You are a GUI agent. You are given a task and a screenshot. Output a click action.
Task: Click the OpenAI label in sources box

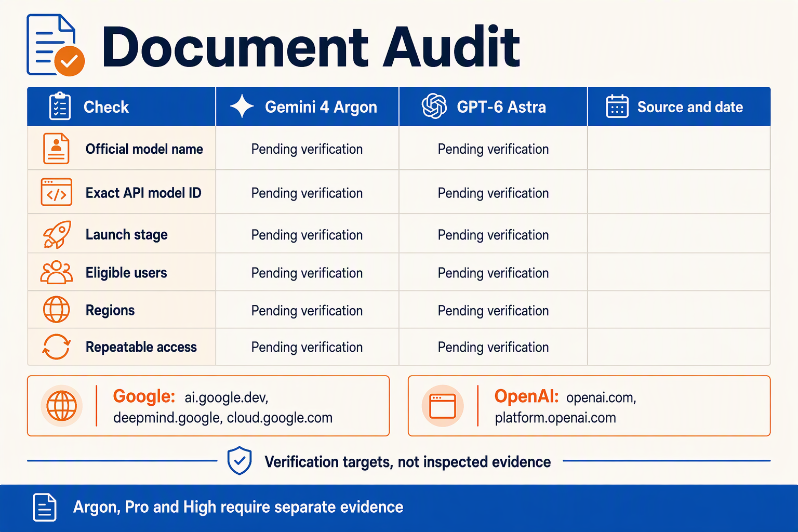[x=526, y=396]
